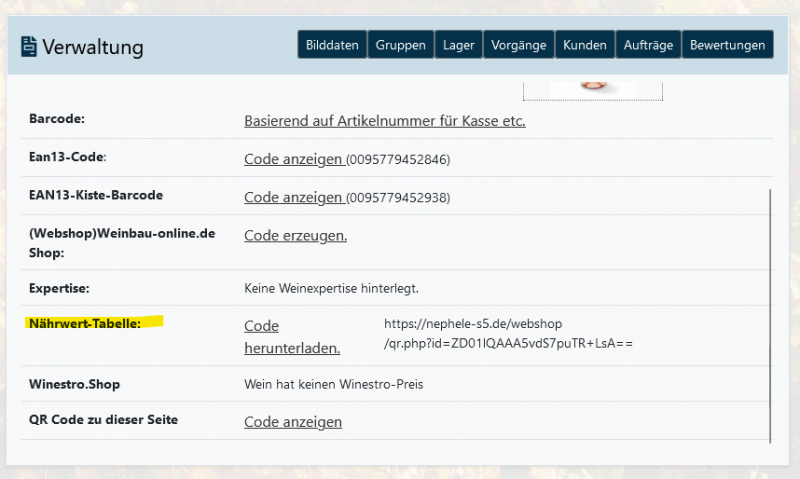Select the Vorgänge tab
The width and height of the screenshot is (800, 479).
(519, 45)
